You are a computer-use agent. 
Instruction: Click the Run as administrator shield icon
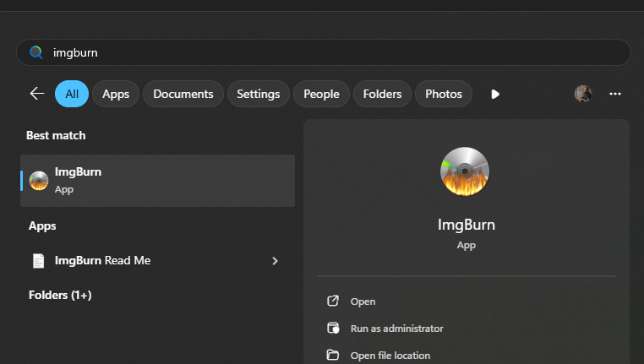pos(333,329)
